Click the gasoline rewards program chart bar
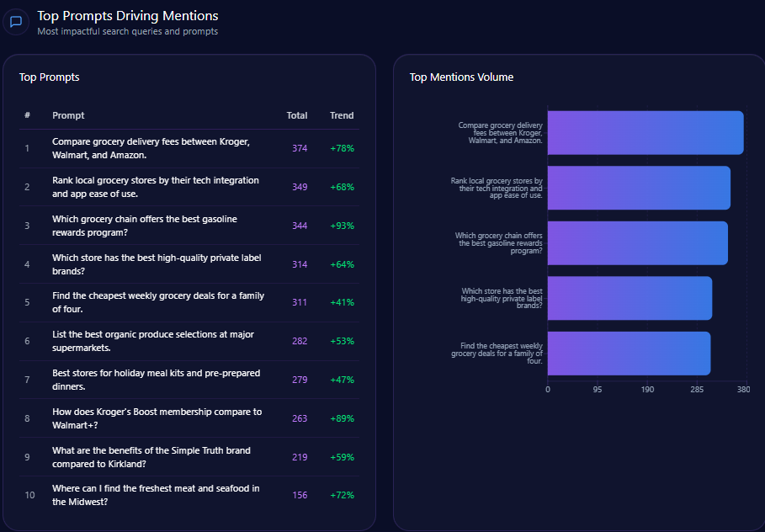Image resolution: width=765 pixels, height=532 pixels. 637,243
